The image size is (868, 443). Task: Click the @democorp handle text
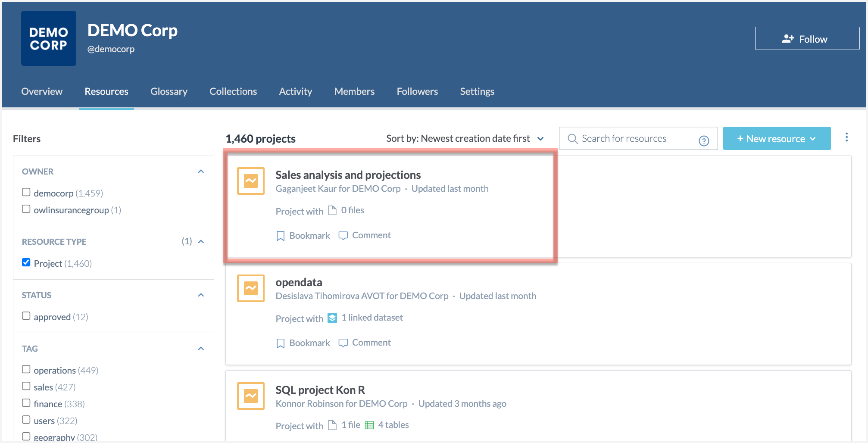click(x=111, y=49)
